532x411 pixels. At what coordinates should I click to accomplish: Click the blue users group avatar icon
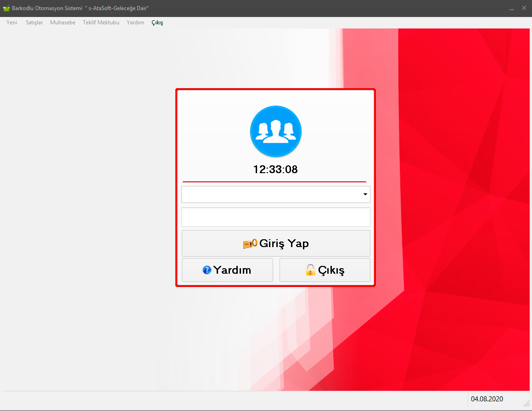[275, 131]
